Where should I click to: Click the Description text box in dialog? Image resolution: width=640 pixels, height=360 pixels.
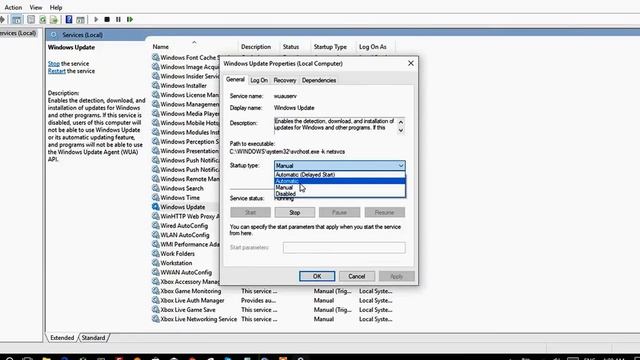[340, 125]
